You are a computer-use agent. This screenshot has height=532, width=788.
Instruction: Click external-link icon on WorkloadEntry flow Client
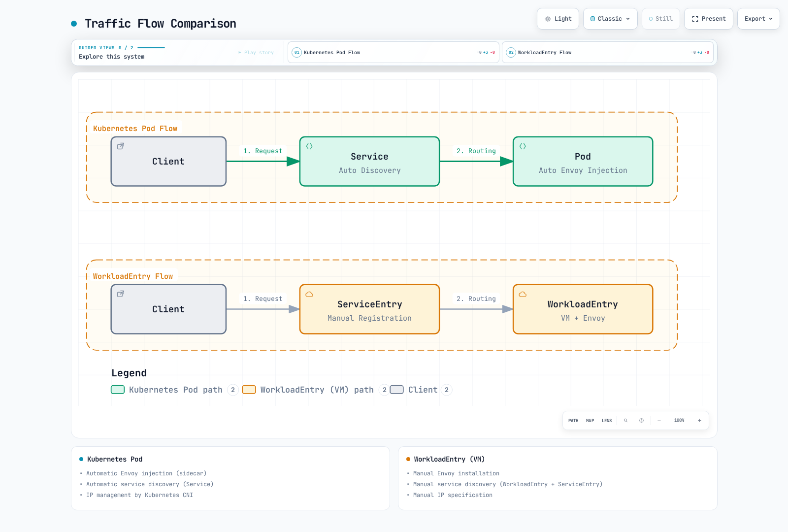point(121,294)
